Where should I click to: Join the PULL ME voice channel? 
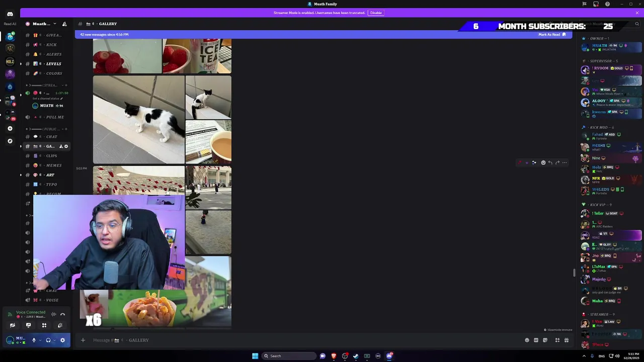[46, 117]
